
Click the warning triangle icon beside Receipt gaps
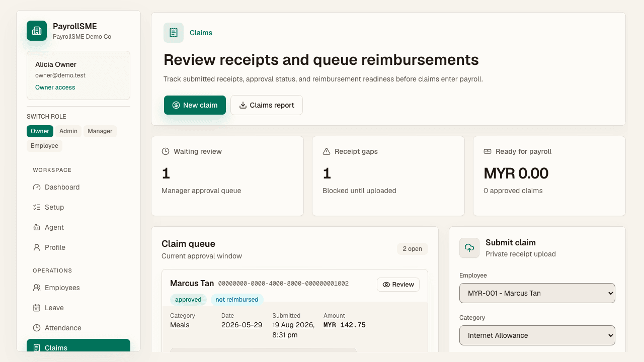[x=327, y=151]
